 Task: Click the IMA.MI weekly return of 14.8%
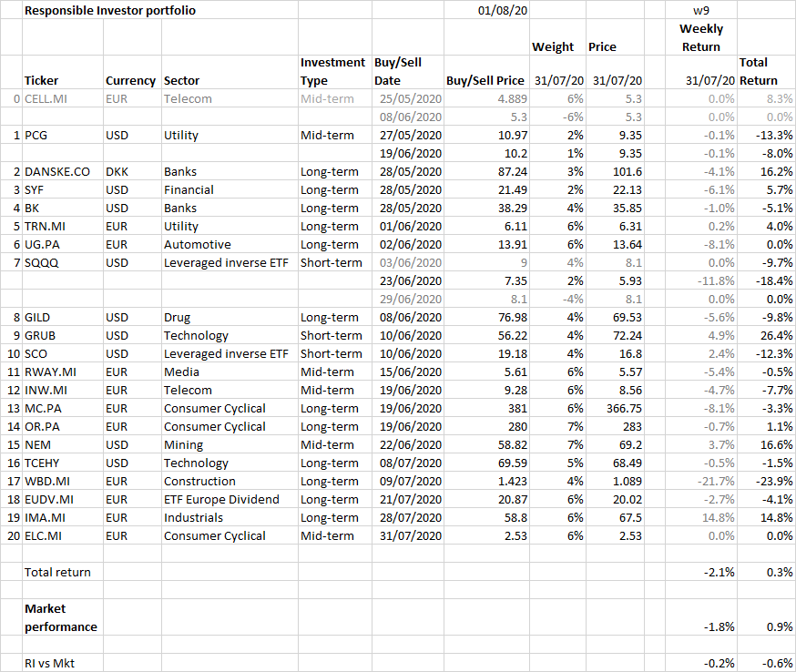(x=715, y=517)
